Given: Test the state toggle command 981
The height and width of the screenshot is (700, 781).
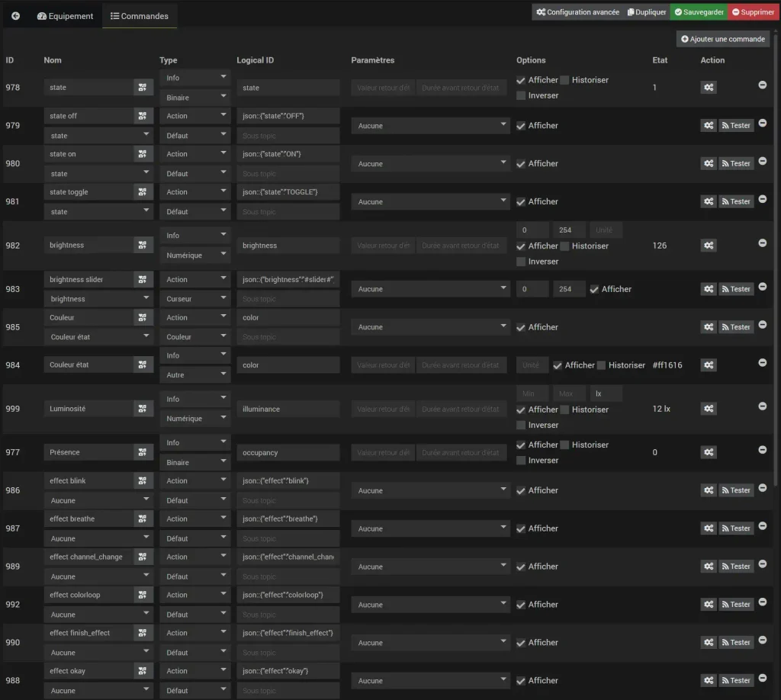Looking at the screenshot, I should (x=736, y=201).
